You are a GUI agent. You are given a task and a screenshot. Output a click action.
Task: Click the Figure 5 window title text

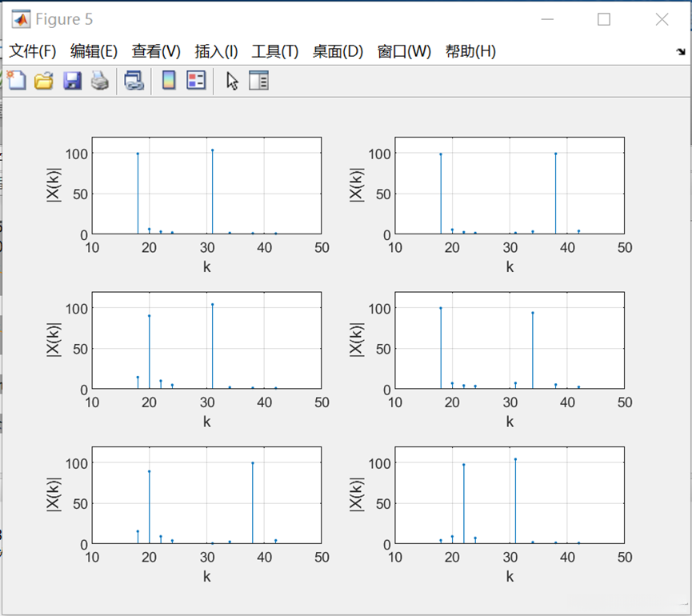[x=64, y=19]
